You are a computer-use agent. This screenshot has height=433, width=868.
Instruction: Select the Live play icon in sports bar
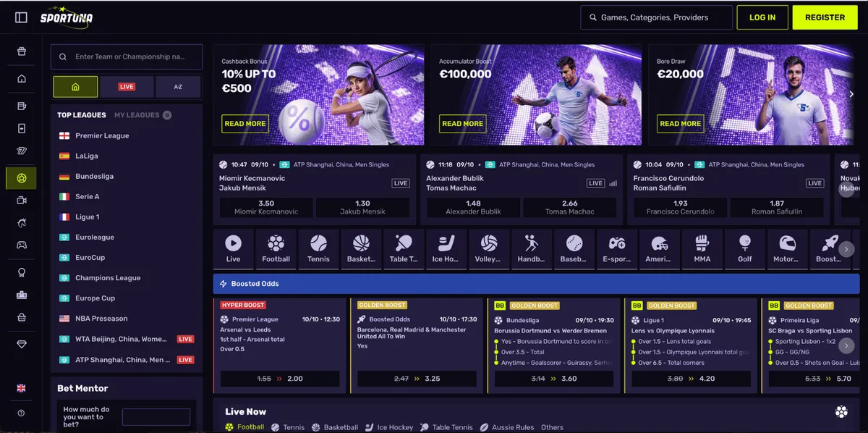coord(233,249)
